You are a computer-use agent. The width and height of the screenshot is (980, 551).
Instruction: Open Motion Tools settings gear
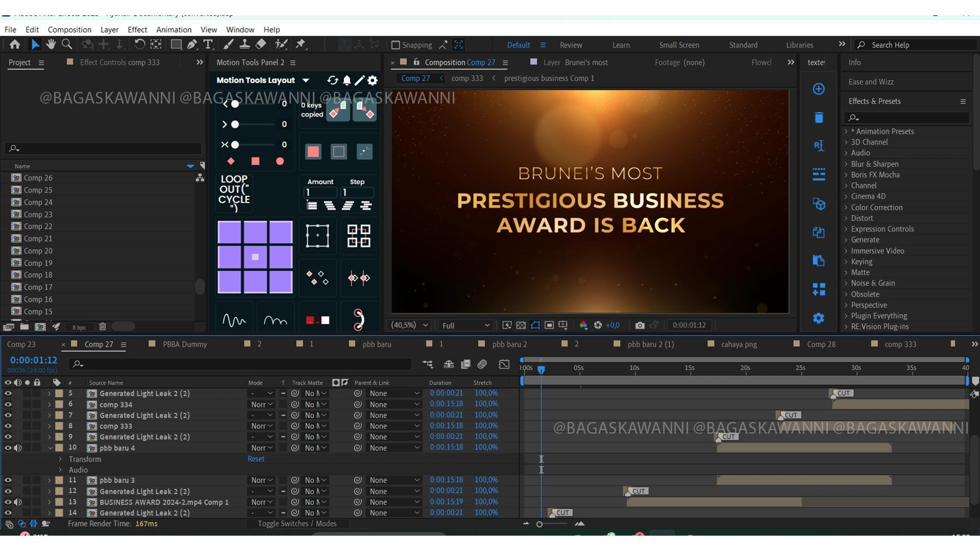pyautogui.click(x=373, y=80)
